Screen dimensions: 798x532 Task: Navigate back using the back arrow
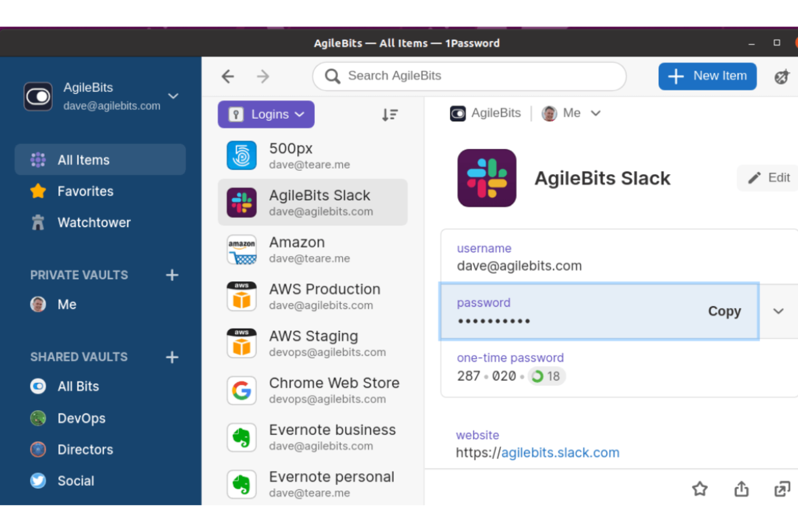point(228,76)
